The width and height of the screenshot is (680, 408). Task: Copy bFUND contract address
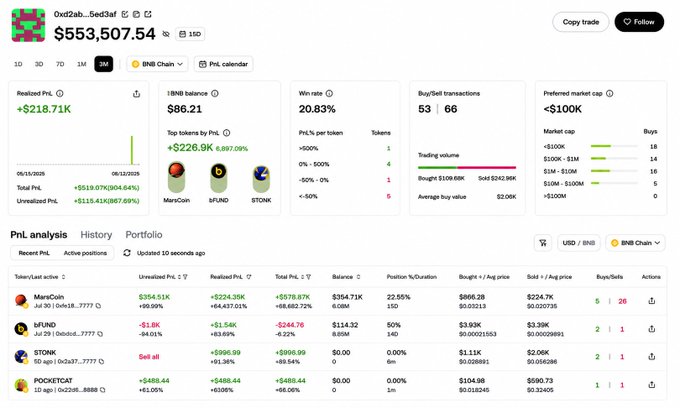pyautogui.click(x=100, y=334)
